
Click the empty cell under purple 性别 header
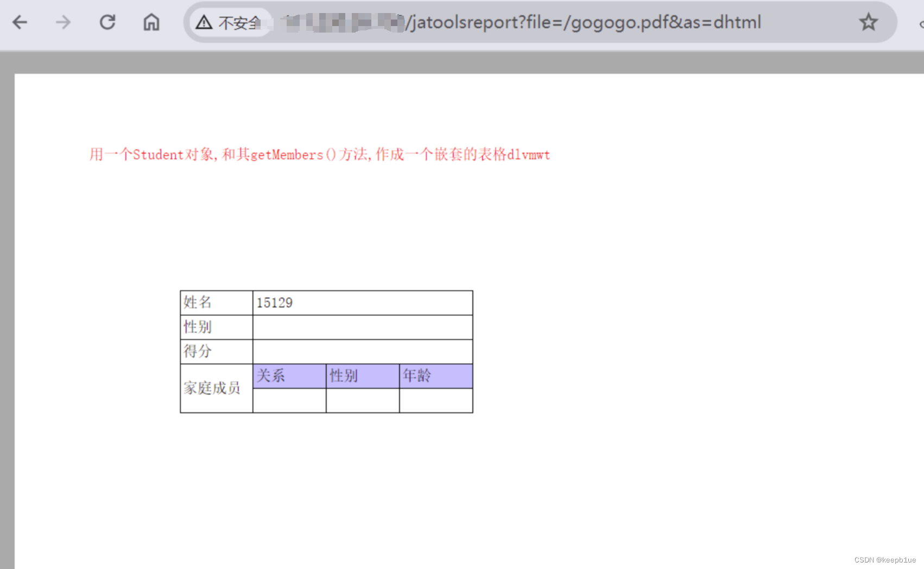coord(363,400)
